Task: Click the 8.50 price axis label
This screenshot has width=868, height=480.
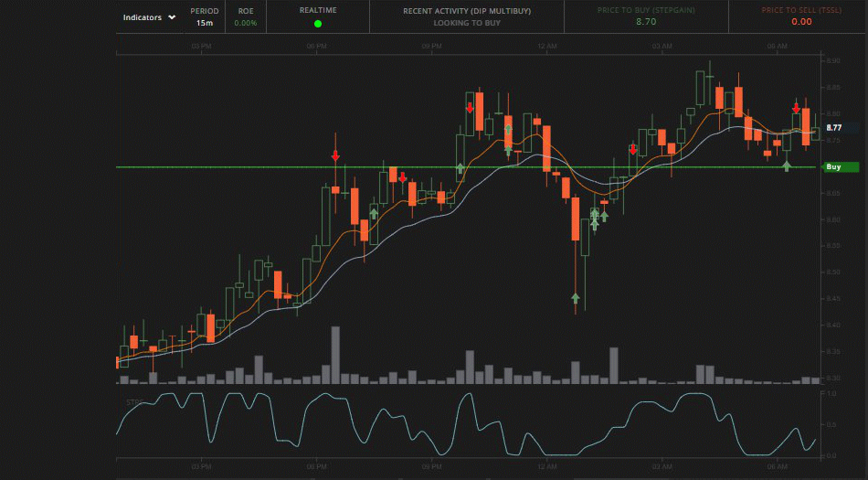Action: pos(833,272)
